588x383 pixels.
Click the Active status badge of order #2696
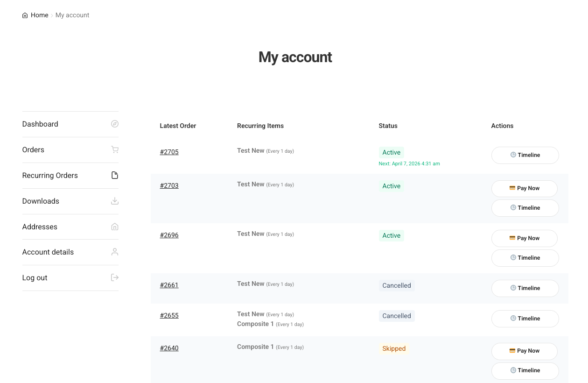[391, 235]
